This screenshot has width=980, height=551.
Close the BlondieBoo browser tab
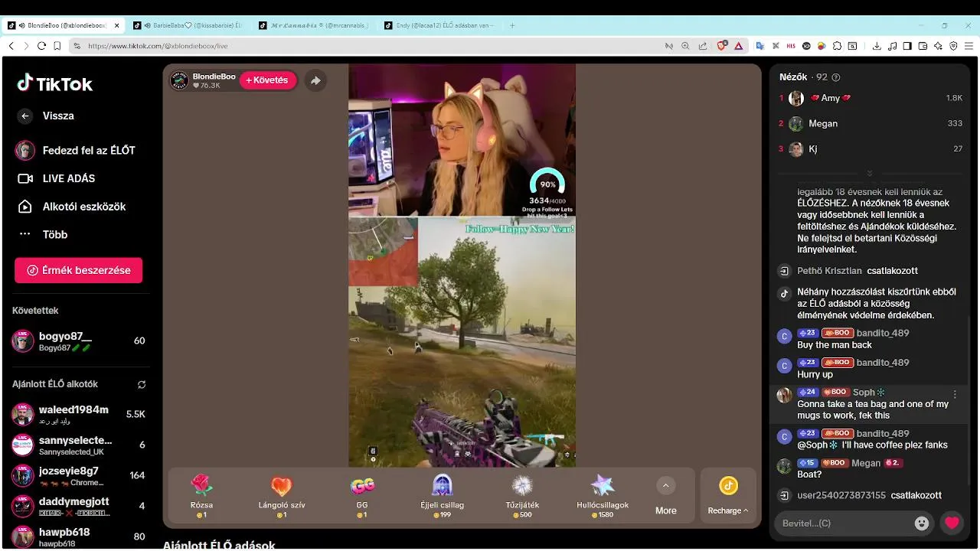point(116,25)
